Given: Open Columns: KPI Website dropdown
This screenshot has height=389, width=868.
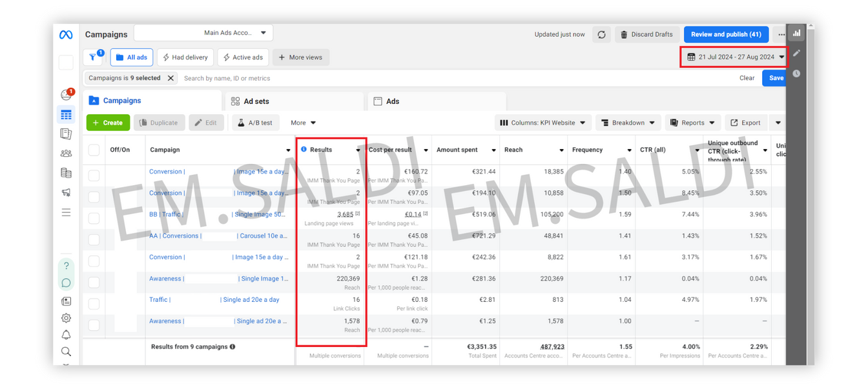Looking at the screenshot, I should 542,123.
